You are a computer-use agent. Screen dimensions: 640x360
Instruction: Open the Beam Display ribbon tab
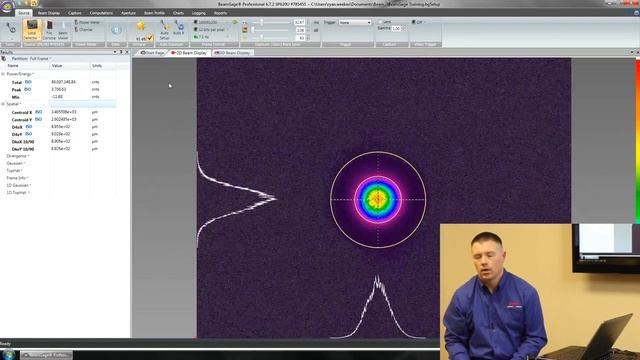49,13
